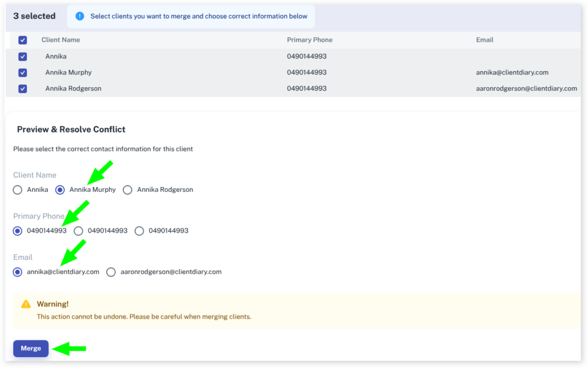Uncheck the checkbox for the Annika row
This screenshot has height=368, width=588.
point(22,56)
